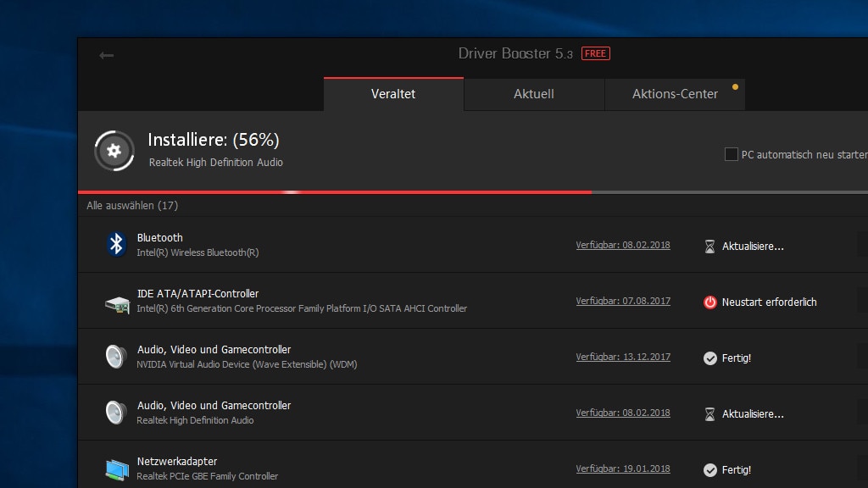Viewport: 868px width, 488px height.
Task: Enable PC automatisch neu starten checkbox
Action: click(731, 154)
